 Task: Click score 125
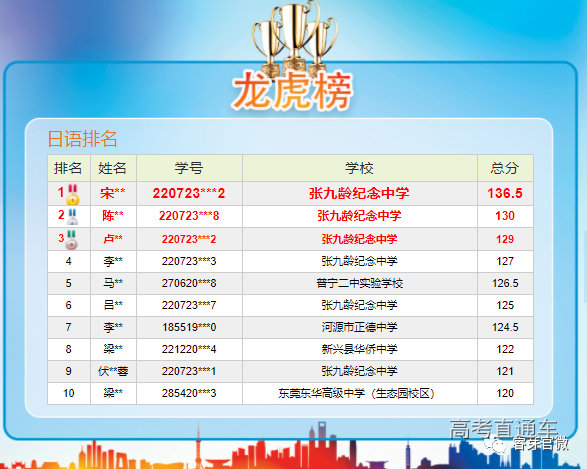click(x=505, y=305)
